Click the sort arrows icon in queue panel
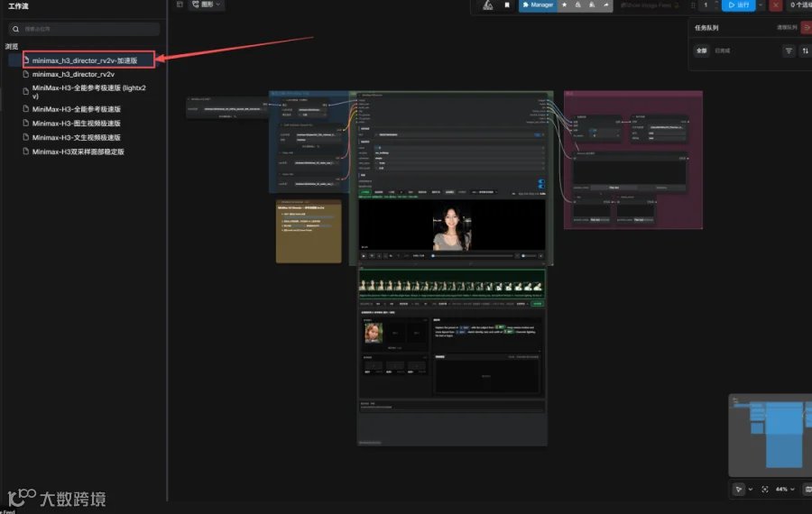The image size is (812, 514). pos(806,50)
